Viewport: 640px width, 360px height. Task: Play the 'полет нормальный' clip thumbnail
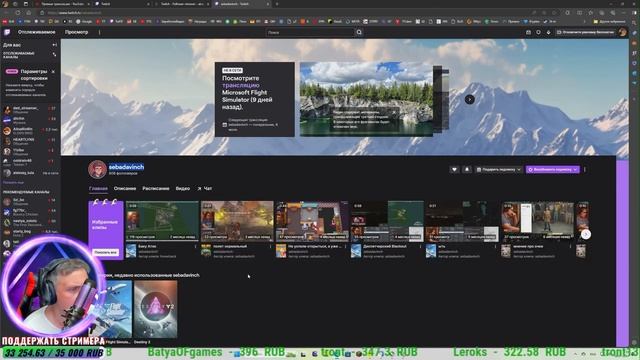tap(237, 220)
